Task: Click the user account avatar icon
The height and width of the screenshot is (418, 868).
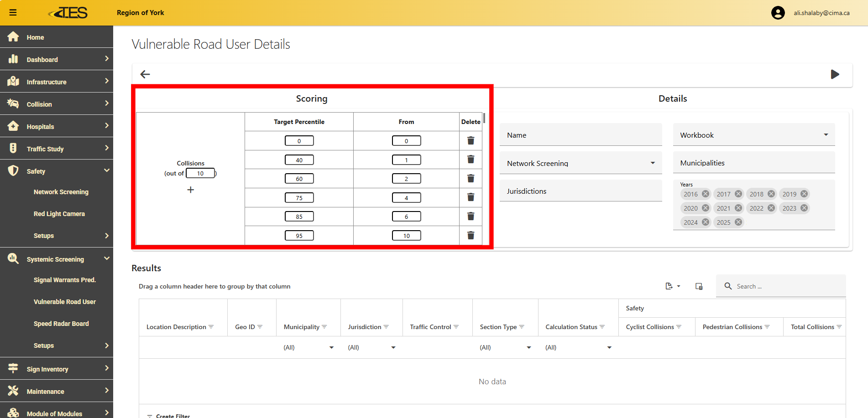Action: coord(778,13)
